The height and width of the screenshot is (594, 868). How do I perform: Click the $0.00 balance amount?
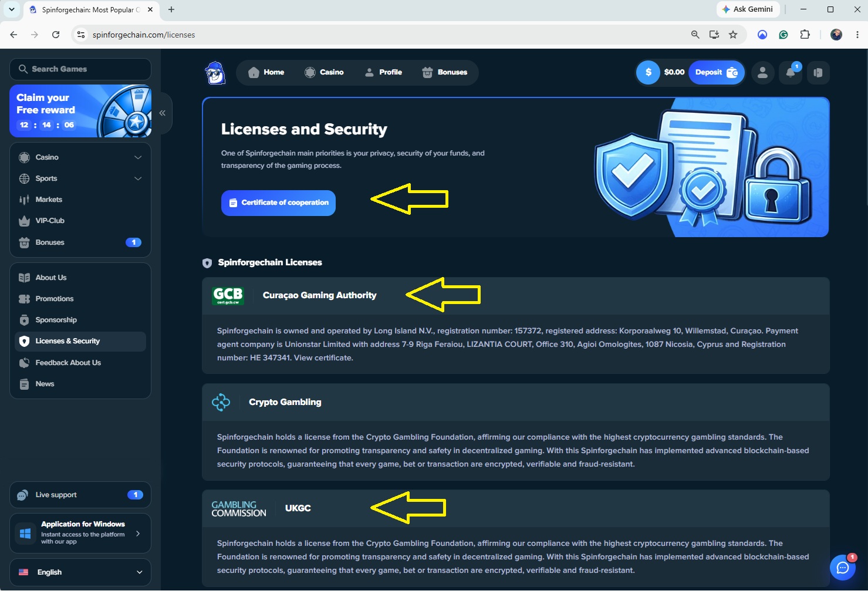point(674,72)
